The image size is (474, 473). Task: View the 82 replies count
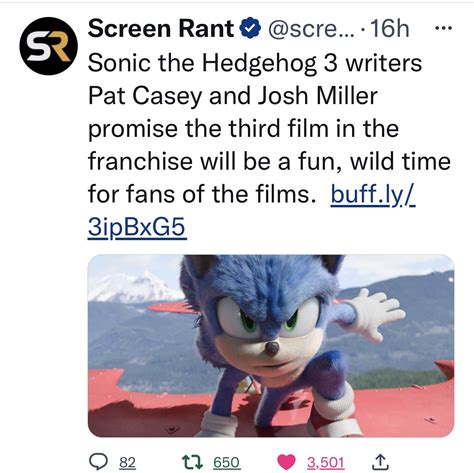(127, 463)
